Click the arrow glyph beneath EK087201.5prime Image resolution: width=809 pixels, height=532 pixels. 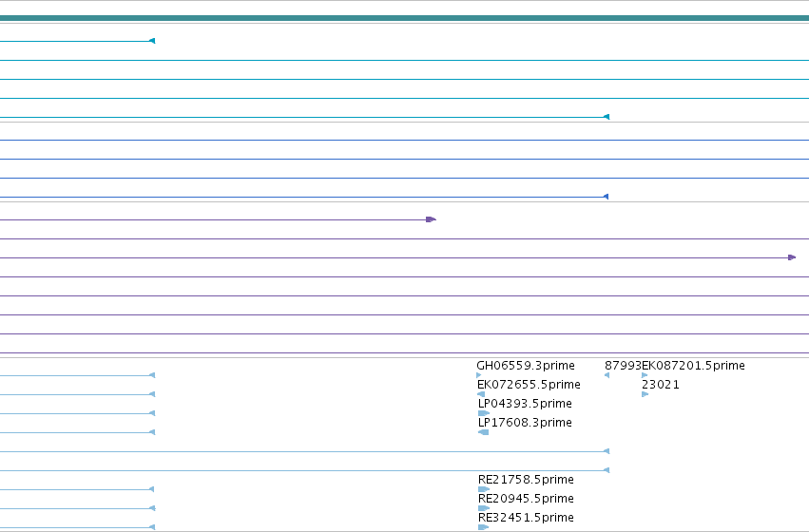click(645, 375)
